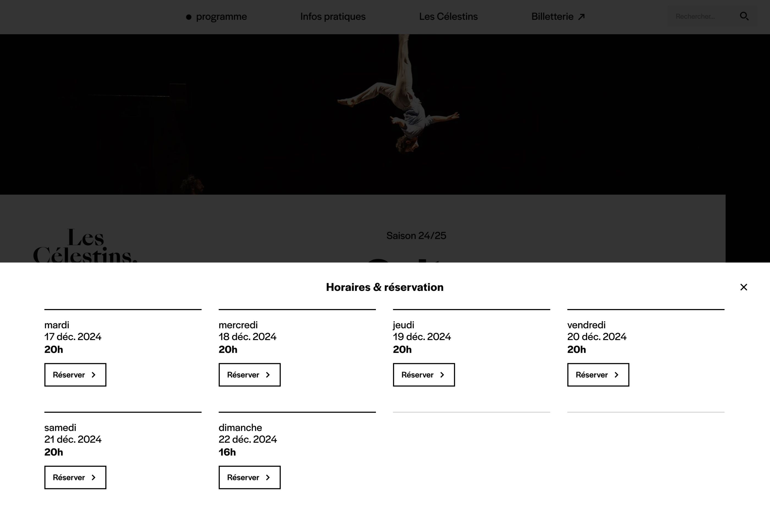Screen dimensions: 770x532
Task: Click the search magnifier icon
Action: [x=744, y=16]
